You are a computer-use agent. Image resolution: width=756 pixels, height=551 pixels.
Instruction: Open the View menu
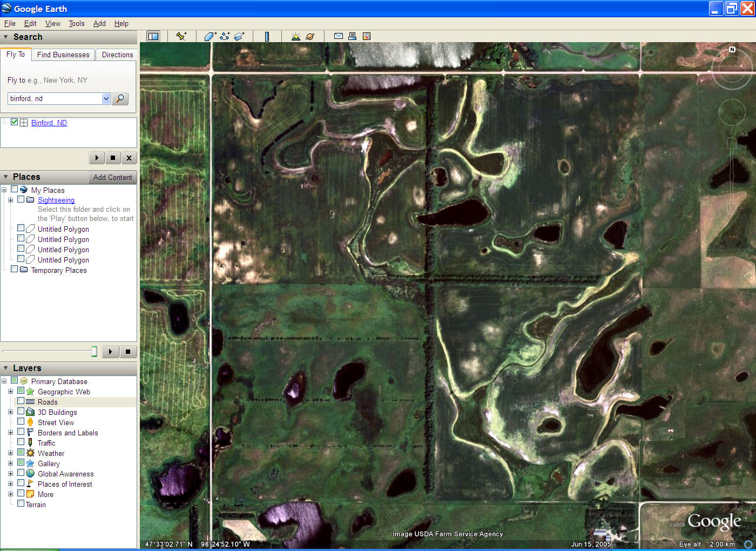coord(53,23)
